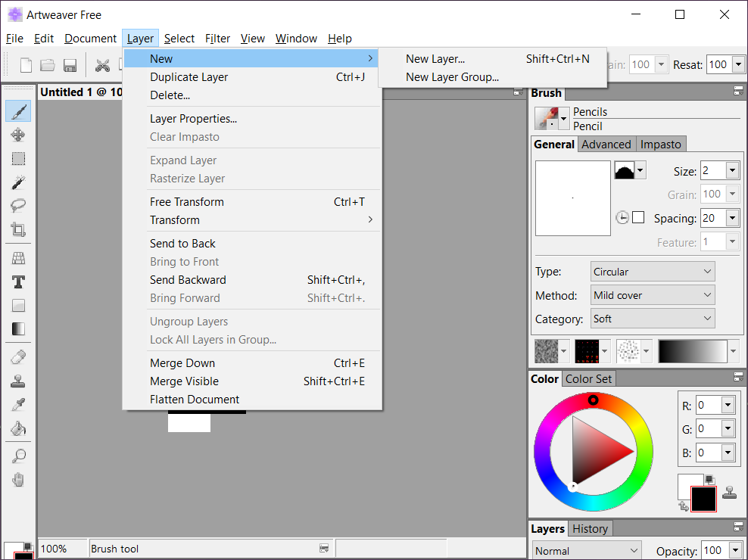Reset colors to default black and white
748x560 pixels.
pos(710,479)
